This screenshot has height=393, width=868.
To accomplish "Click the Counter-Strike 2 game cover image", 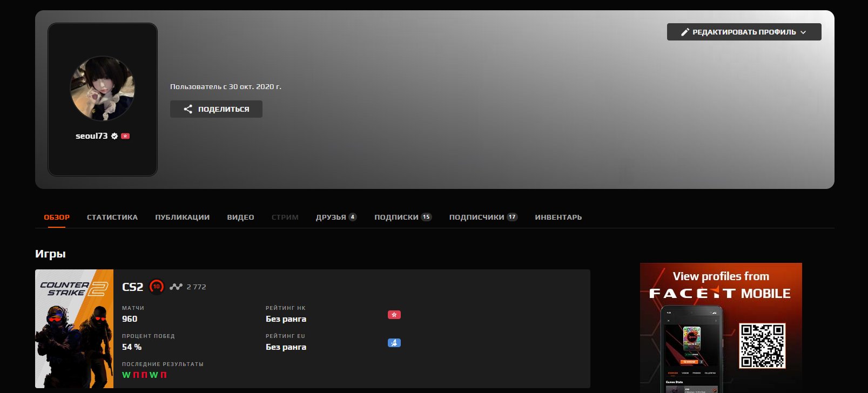I will click(x=74, y=329).
